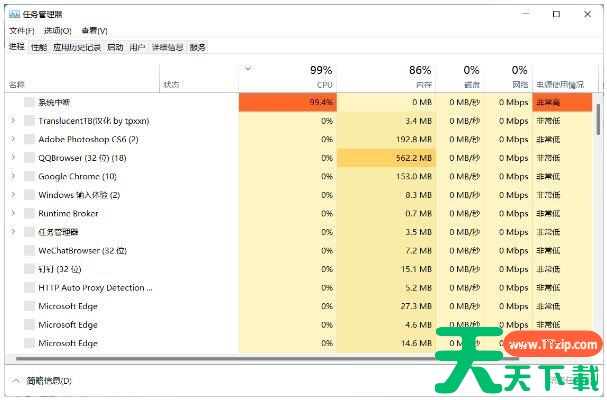Click the 192.8 MB memory cell
The image size is (607, 400).
pyautogui.click(x=386, y=139)
